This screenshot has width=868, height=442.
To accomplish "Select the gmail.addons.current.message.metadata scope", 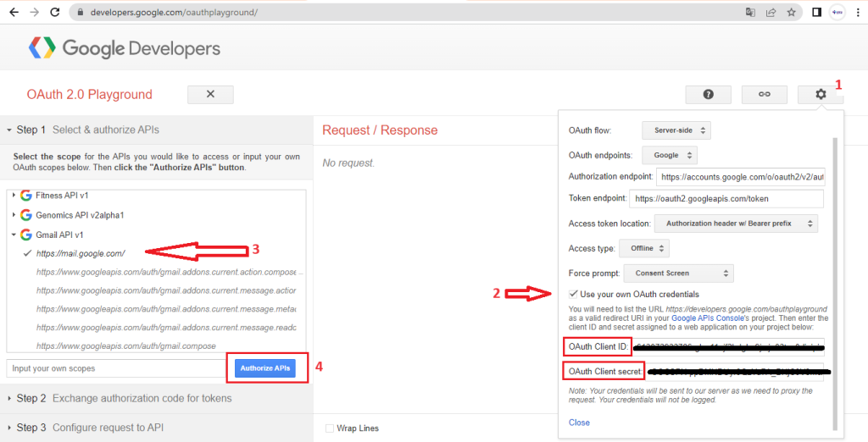I will tap(166, 309).
